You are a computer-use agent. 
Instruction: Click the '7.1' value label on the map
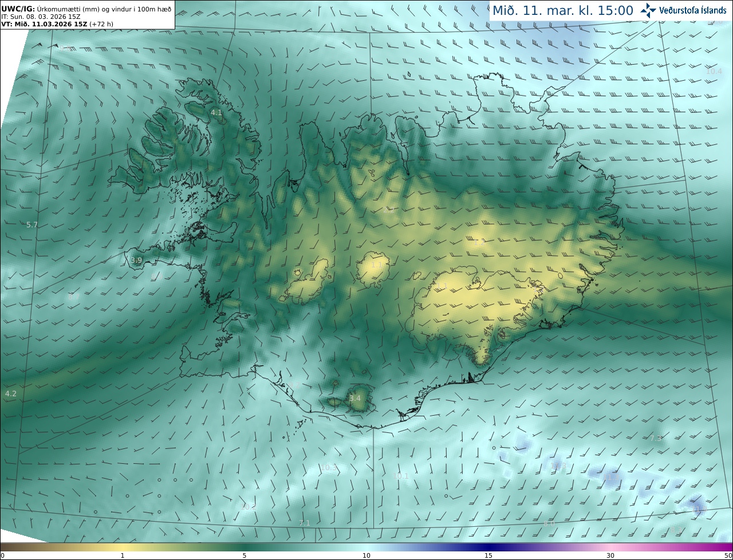305,523
